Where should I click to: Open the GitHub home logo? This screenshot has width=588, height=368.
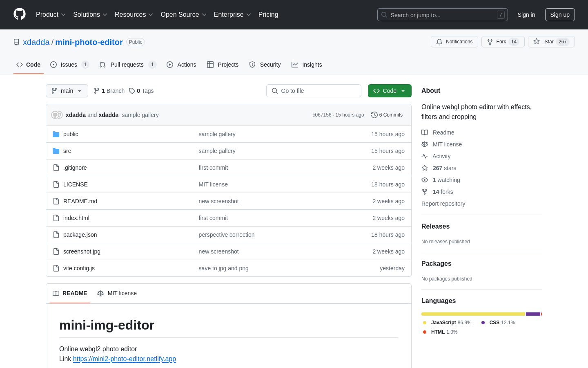[x=20, y=14]
